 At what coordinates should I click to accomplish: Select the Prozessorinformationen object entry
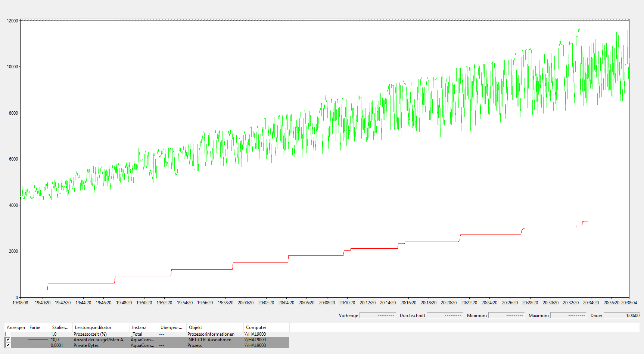pos(211,334)
